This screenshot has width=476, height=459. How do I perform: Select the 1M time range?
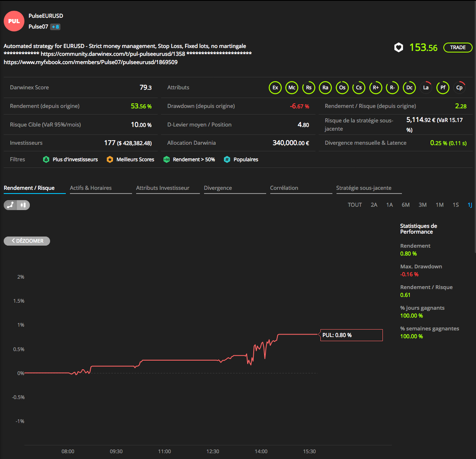(x=440, y=205)
